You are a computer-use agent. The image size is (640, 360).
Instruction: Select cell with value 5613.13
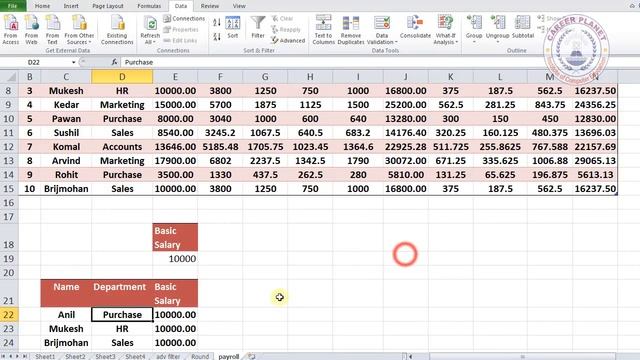click(595, 175)
